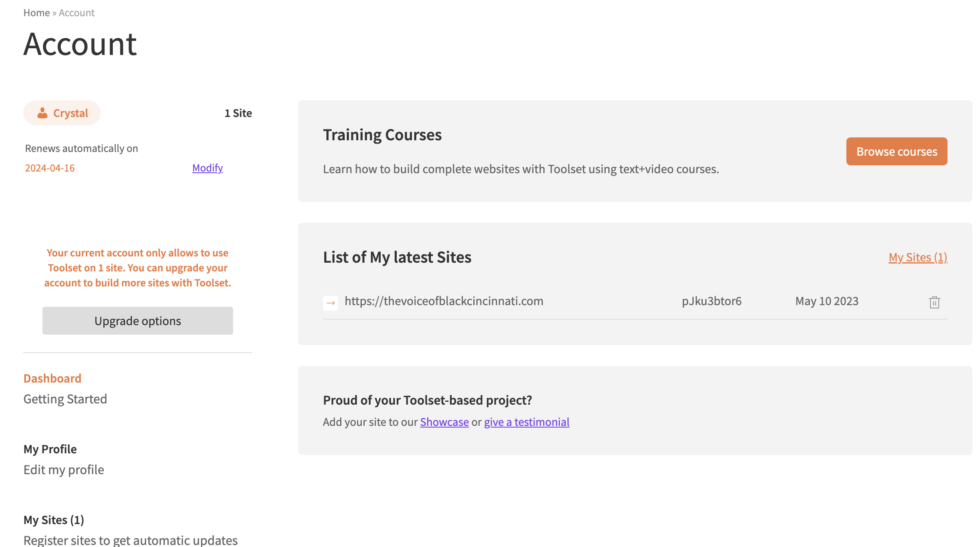The width and height of the screenshot is (980, 547).
Task: Select My Profile sidebar heading
Action: (x=50, y=449)
